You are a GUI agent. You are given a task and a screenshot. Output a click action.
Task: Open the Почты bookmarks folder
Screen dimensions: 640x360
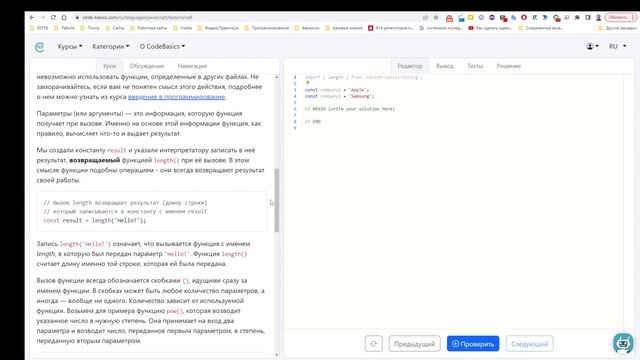[x=90, y=28]
